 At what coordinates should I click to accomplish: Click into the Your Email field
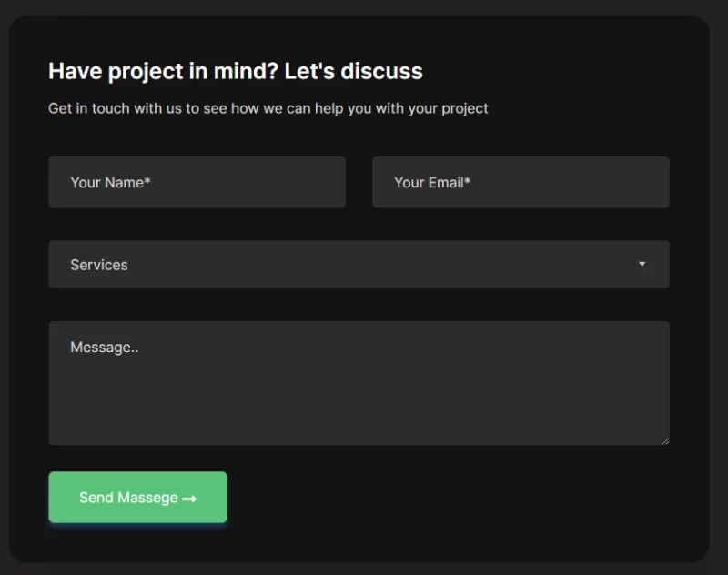click(521, 182)
